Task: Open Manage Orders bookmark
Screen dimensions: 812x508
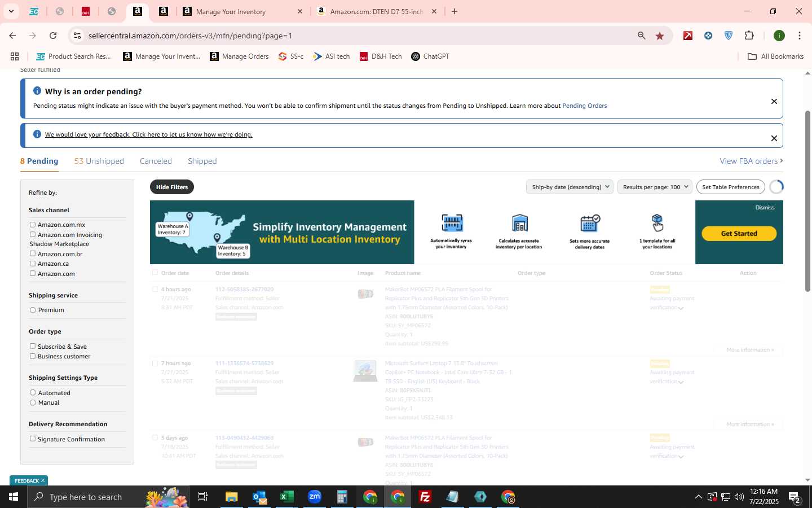Action: (x=239, y=56)
